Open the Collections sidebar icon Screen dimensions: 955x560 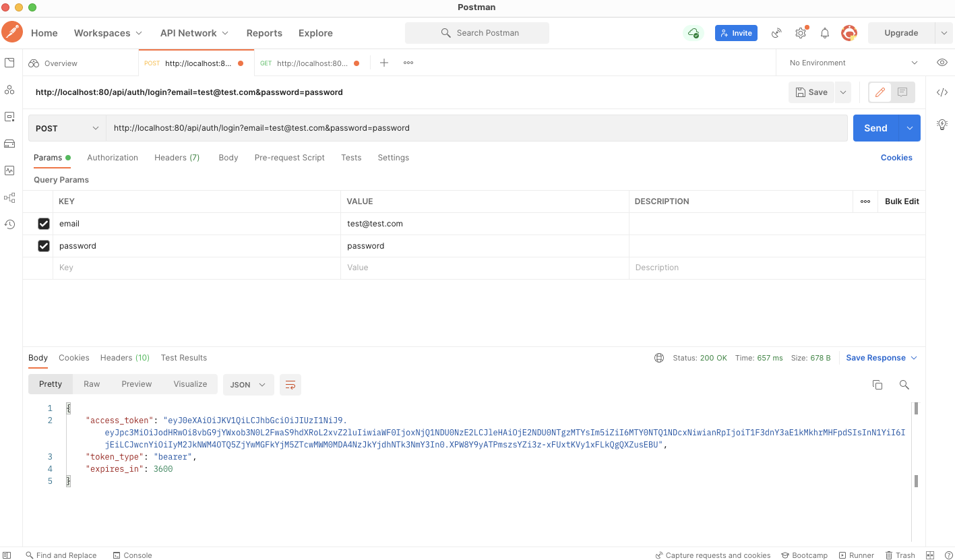tap(9, 63)
